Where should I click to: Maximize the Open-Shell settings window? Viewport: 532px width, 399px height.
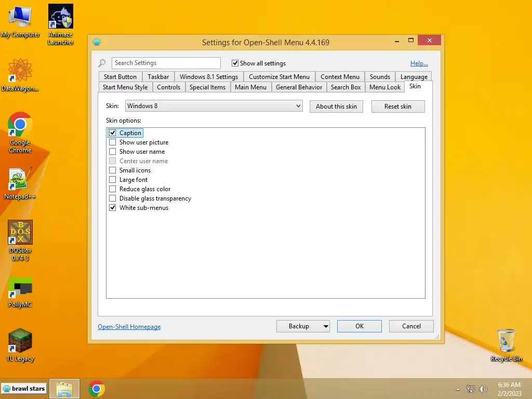click(410, 41)
